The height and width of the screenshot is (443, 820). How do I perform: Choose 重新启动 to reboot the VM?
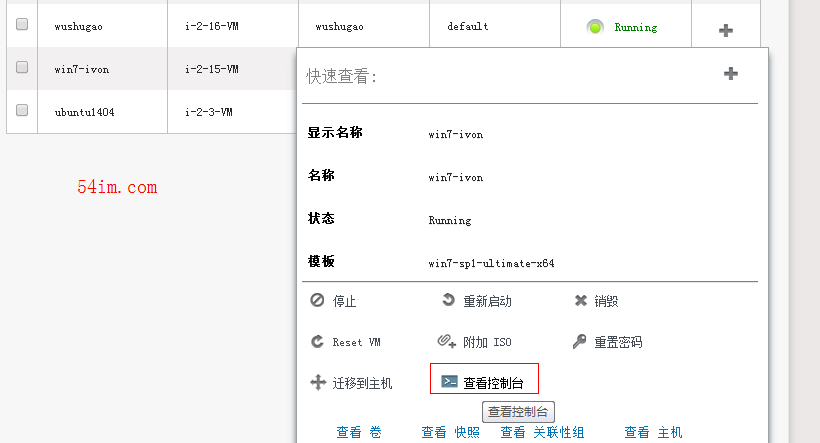tap(487, 301)
